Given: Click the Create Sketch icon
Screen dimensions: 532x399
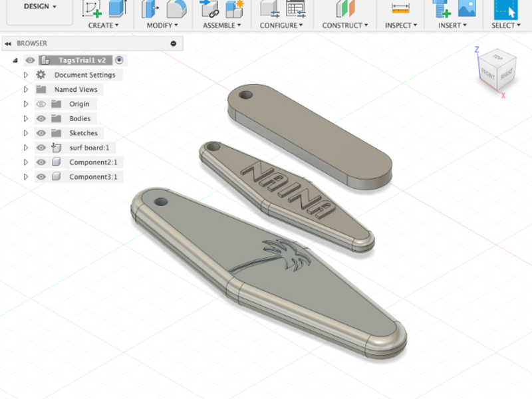Looking at the screenshot, I should coord(92,9).
